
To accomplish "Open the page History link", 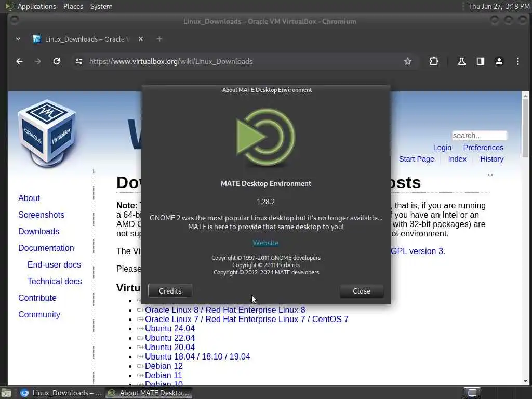I will tap(491, 159).
